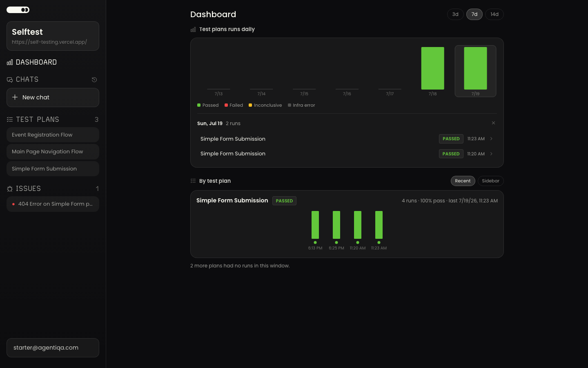Select the 6:13 PM run bar
Image resolution: width=588 pixels, height=368 pixels.
pyautogui.click(x=315, y=225)
